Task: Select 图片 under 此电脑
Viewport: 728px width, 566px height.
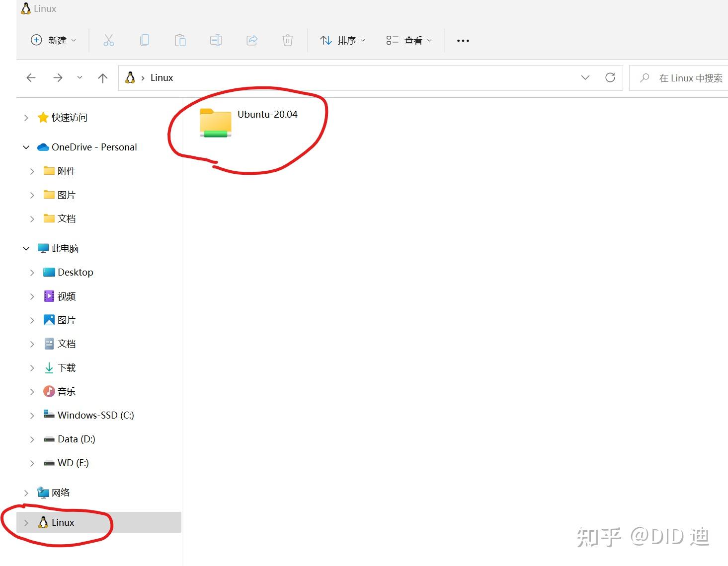Action: click(67, 320)
